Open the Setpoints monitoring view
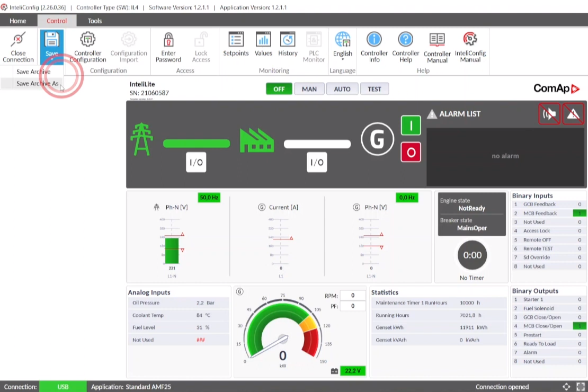The image size is (588, 392). click(x=236, y=40)
